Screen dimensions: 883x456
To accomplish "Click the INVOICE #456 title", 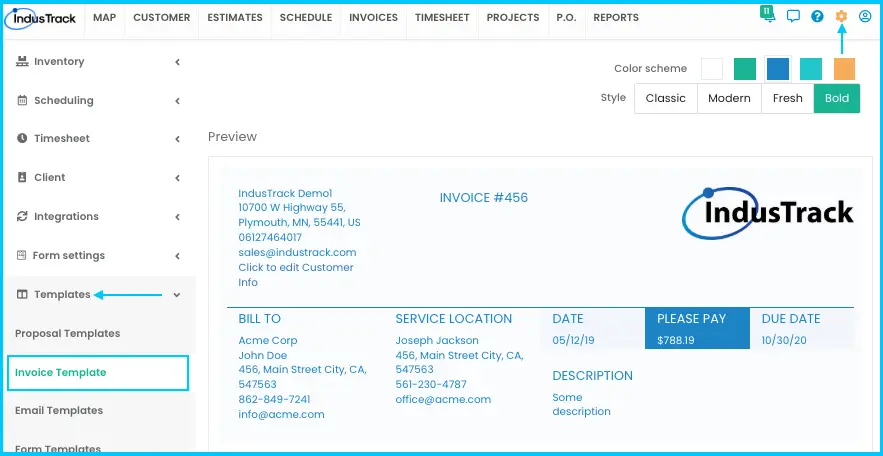I will (x=484, y=198).
